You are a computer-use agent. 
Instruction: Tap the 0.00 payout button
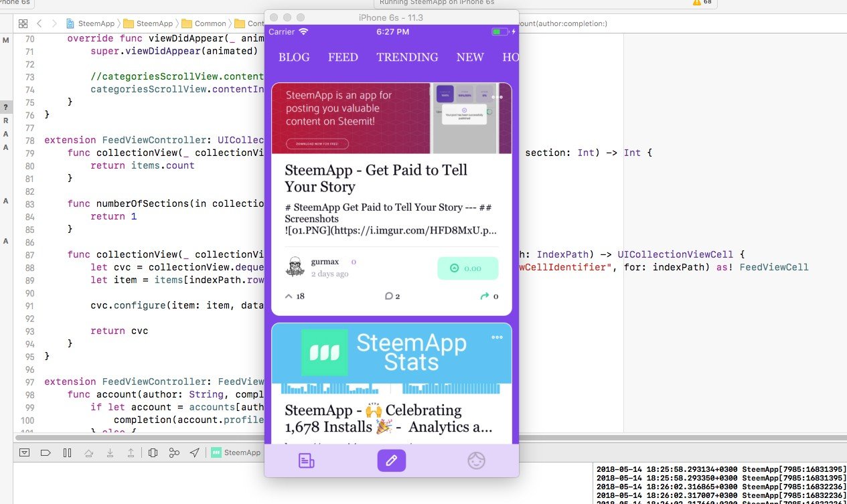tap(468, 268)
